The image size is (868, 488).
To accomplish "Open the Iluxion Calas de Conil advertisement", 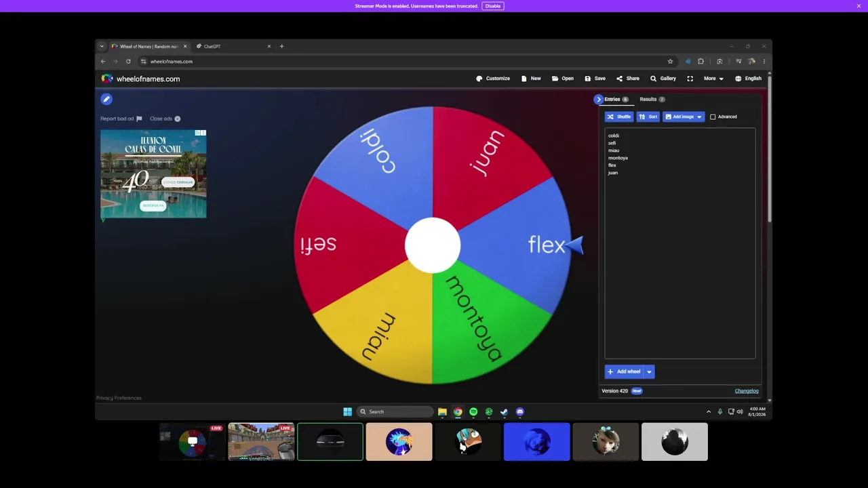I will [153, 174].
